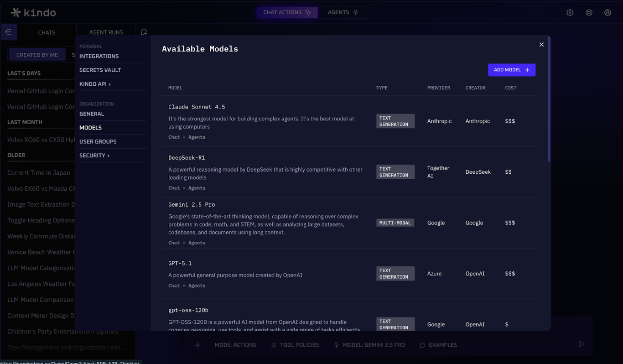Open Secrets Vault settings
This screenshot has width=623, height=364.
(100, 70)
